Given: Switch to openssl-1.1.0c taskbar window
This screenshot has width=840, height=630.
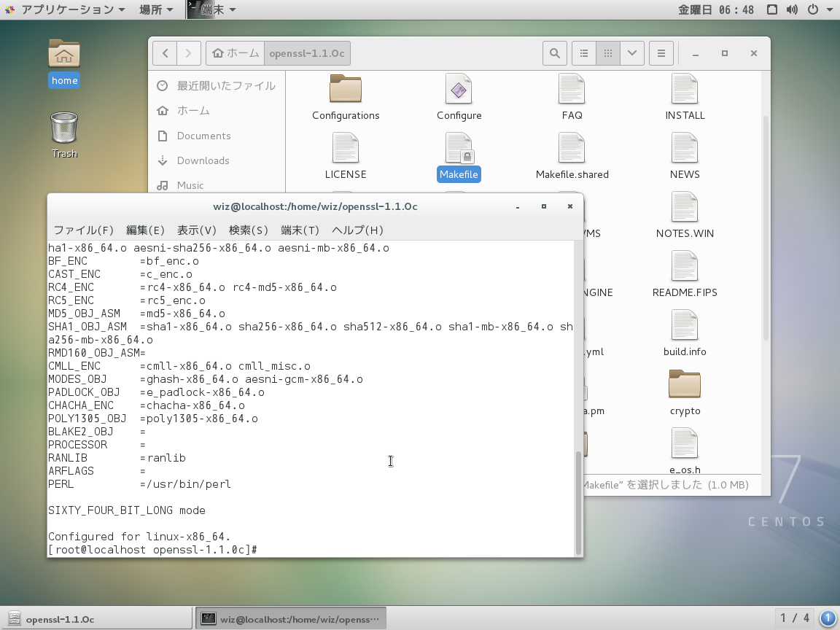Looking at the screenshot, I should [97, 619].
